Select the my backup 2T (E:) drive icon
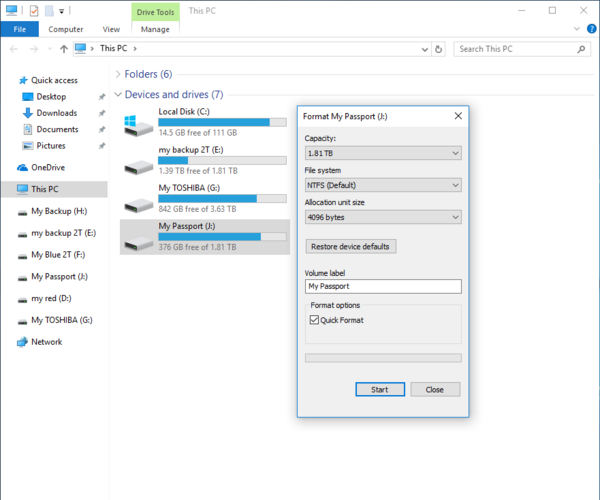 [x=139, y=166]
